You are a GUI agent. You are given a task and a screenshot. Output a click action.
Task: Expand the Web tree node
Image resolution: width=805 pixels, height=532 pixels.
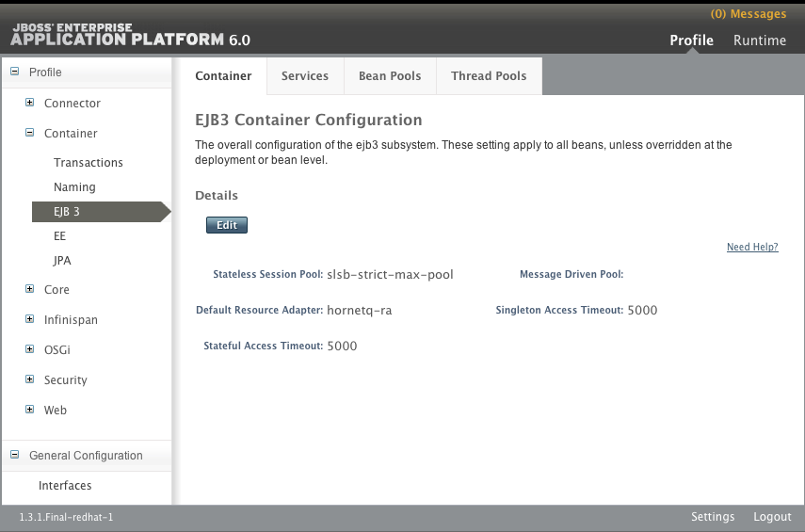coord(30,410)
